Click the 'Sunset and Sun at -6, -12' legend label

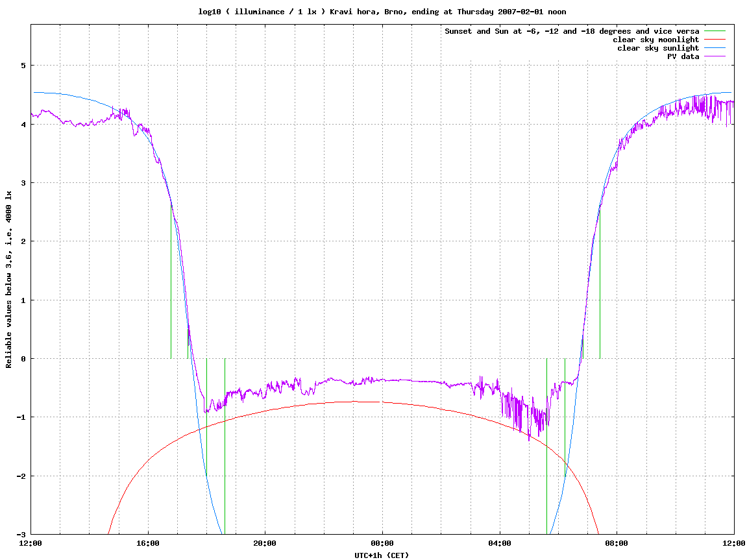point(572,31)
